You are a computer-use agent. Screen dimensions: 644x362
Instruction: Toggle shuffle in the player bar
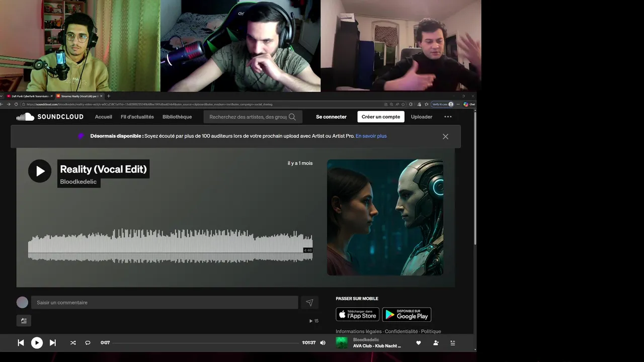(73, 343)
